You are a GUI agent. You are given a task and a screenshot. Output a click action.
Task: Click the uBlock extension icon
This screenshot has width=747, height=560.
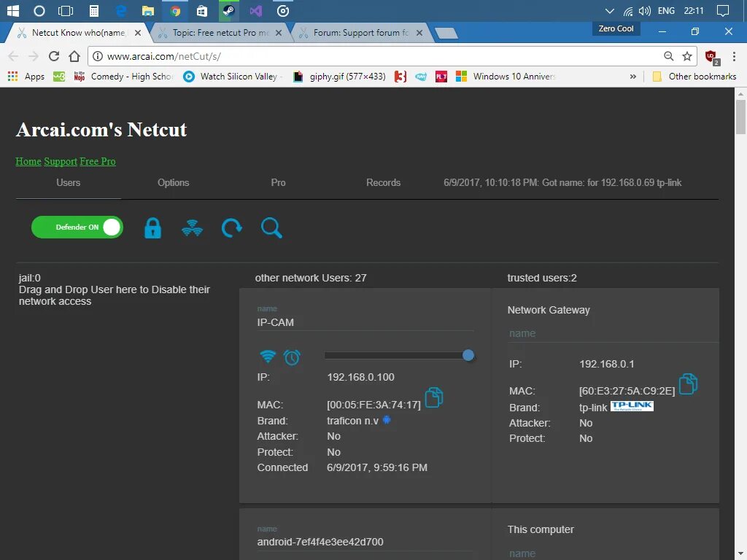pos(712,57)
